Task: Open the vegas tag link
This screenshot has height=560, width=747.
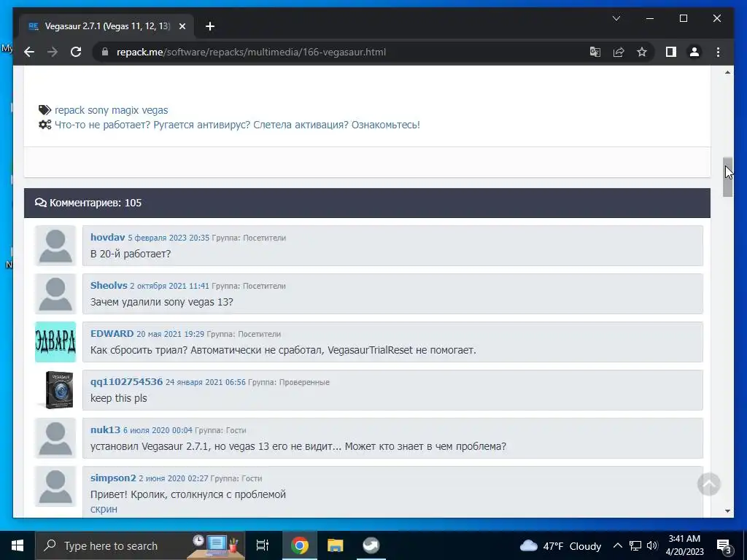Action: [155, 110]
